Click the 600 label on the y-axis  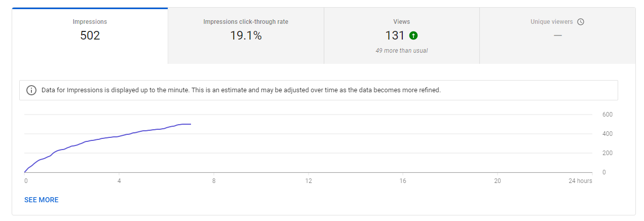(x=607, y=115)
